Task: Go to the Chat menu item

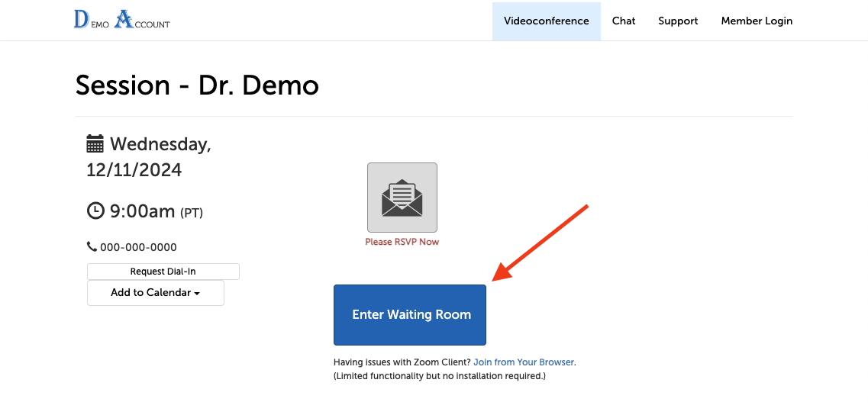Action: coord(623,21)
